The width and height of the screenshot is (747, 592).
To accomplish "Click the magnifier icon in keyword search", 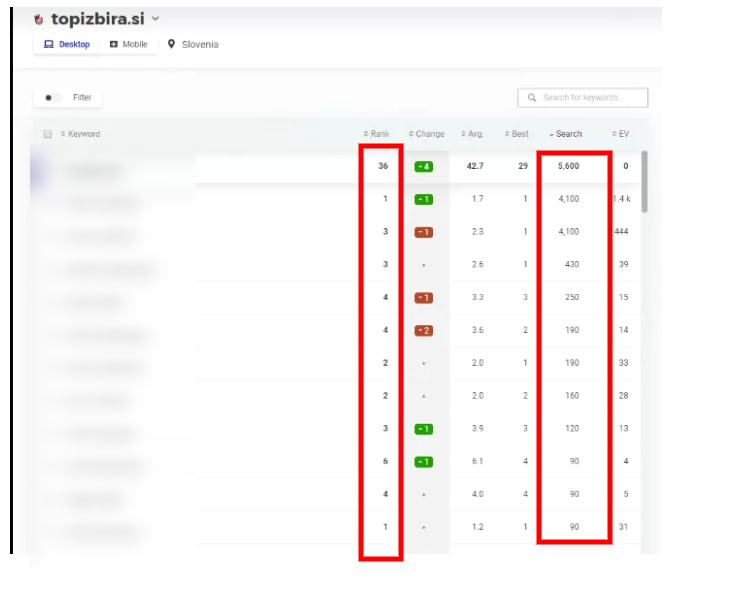I will point(532,98).
